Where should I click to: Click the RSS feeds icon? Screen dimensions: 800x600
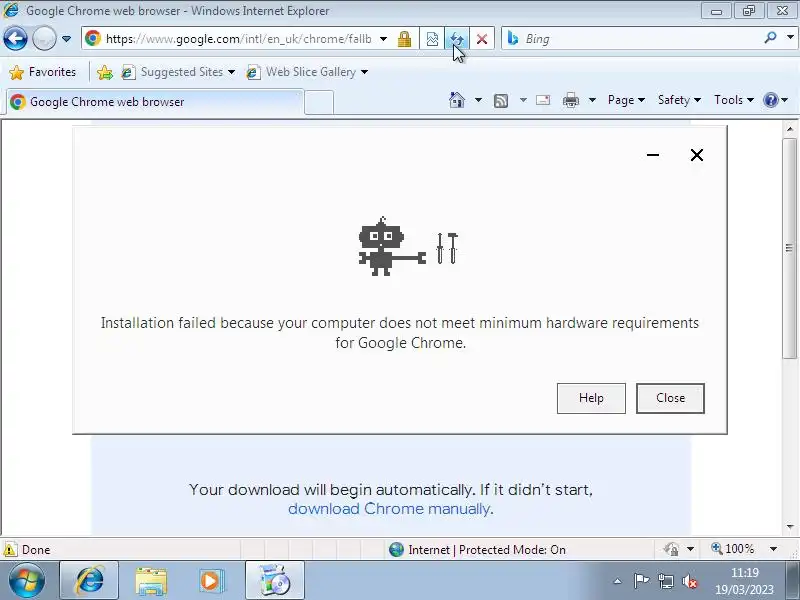(x=501, y=101)
